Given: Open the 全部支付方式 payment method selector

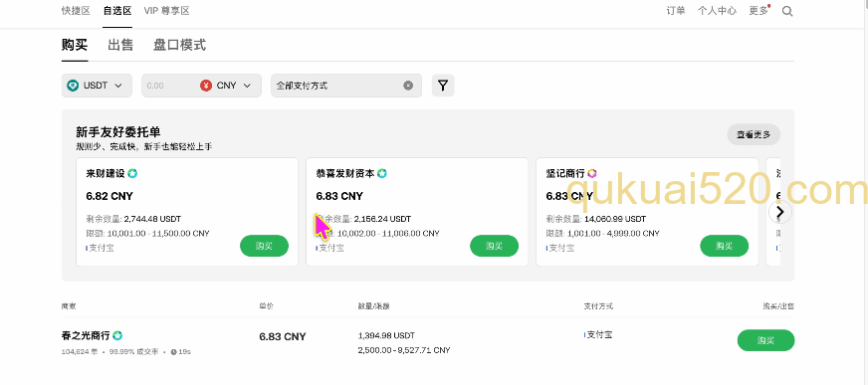Looking at the screenshot, I should pos(346,86).
